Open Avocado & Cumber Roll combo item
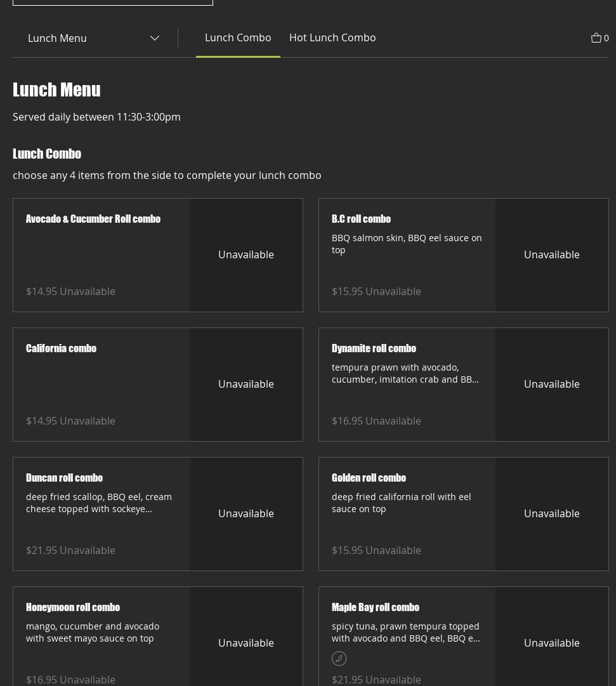The width and height of the screenshot is (616, 686). click(93, 219)
